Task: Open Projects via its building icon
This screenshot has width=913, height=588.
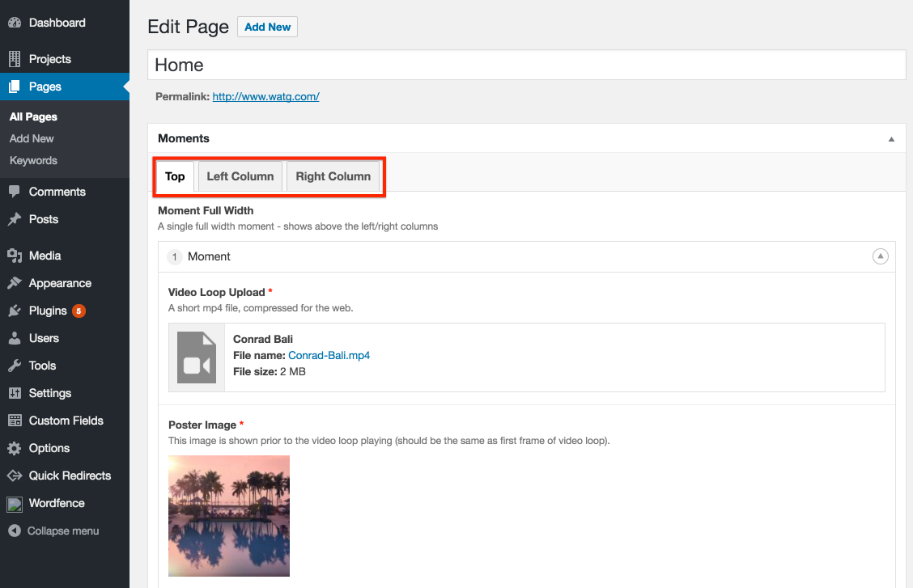Action: coord(15,59)
